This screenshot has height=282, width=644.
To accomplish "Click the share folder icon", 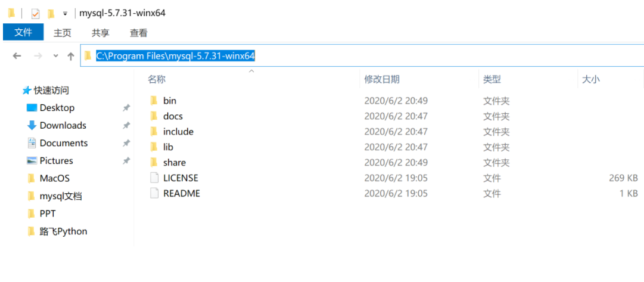I will [x=154, y=162].
